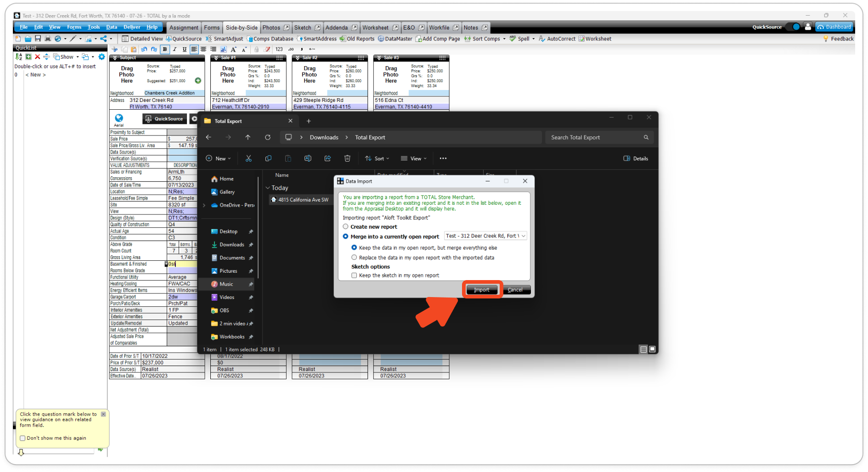
Task: Click the SmartAdjust toolbar button
Action: (225, 39)
